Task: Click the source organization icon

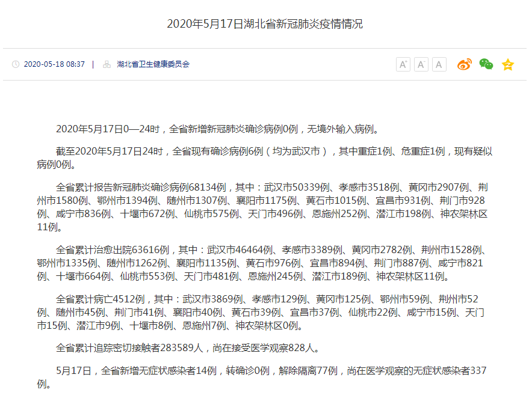Action: (x=107, y=64)
